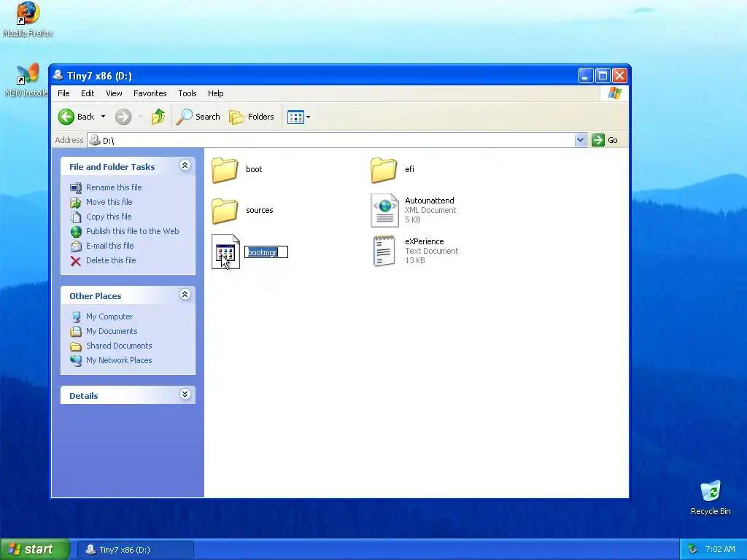This screenshot has height=560, width=747.
Task: Click the Up one level folder icon
Action: [x=158, y=117]
